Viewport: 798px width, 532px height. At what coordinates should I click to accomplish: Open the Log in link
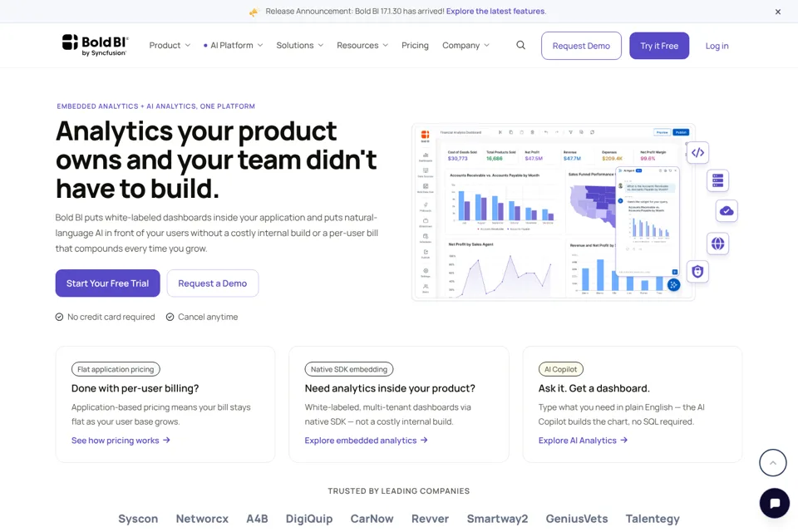tap(717, 46)
